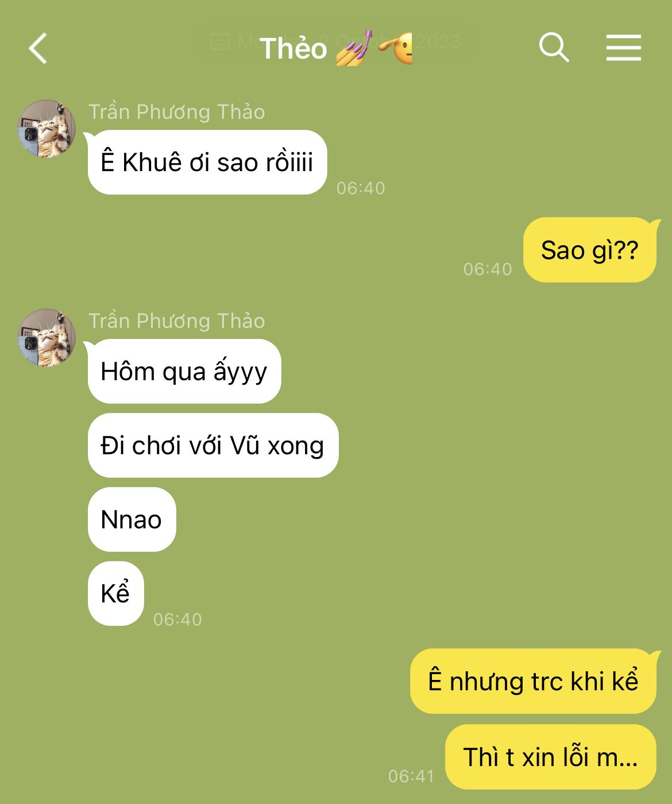Select the 'Ê nhưng trc khi kể' bubble
672x804 pixels.
pyautogui.click(x=533, y=681)
